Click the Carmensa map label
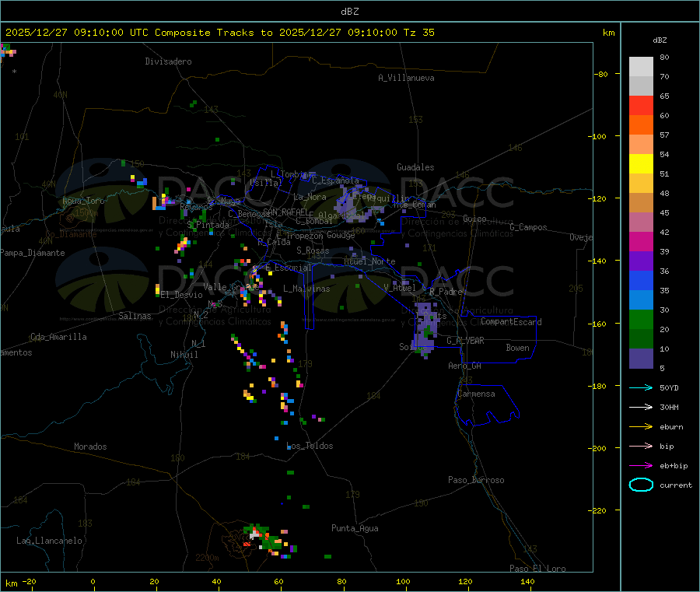The image size is (700, 592). 476,394
